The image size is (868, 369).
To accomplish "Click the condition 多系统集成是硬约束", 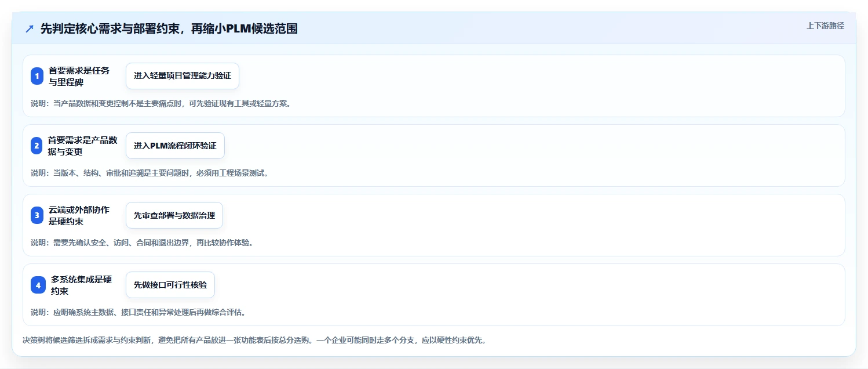I will 81,285.
